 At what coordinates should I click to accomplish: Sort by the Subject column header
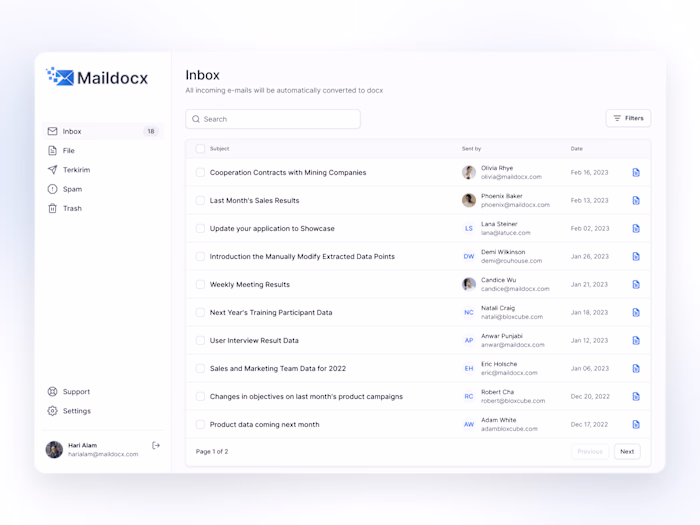(219, 149)
